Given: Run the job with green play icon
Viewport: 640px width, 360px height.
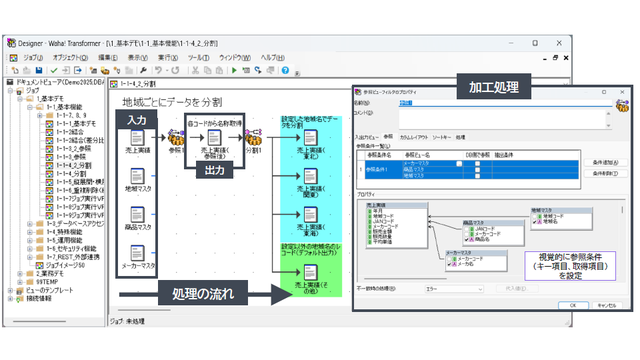Looking at the screenshot, I should click(234, 70).
